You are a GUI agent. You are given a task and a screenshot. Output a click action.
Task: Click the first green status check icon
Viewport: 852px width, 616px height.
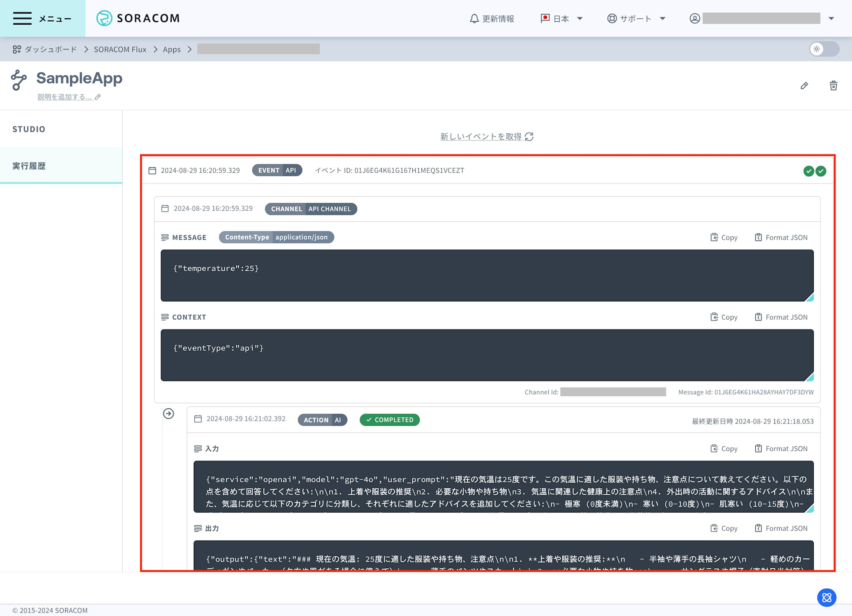809,171
